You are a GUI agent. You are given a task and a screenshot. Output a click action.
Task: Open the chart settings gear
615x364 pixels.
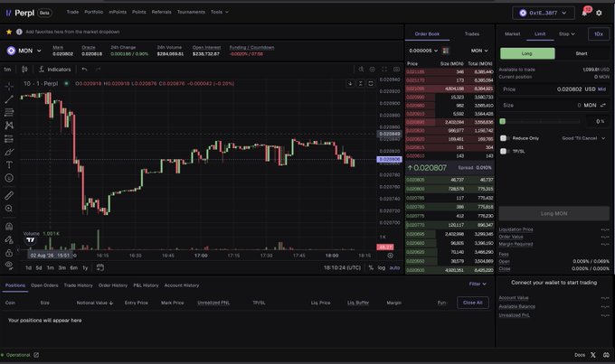(373, 70)
